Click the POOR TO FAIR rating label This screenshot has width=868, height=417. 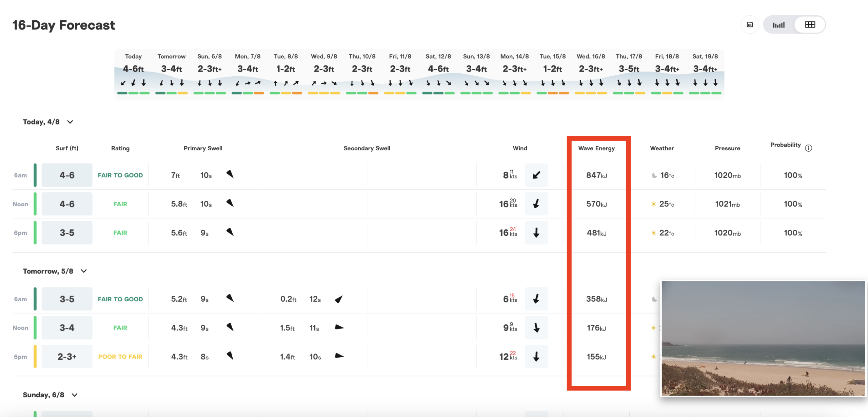click(x=120, y=357)
